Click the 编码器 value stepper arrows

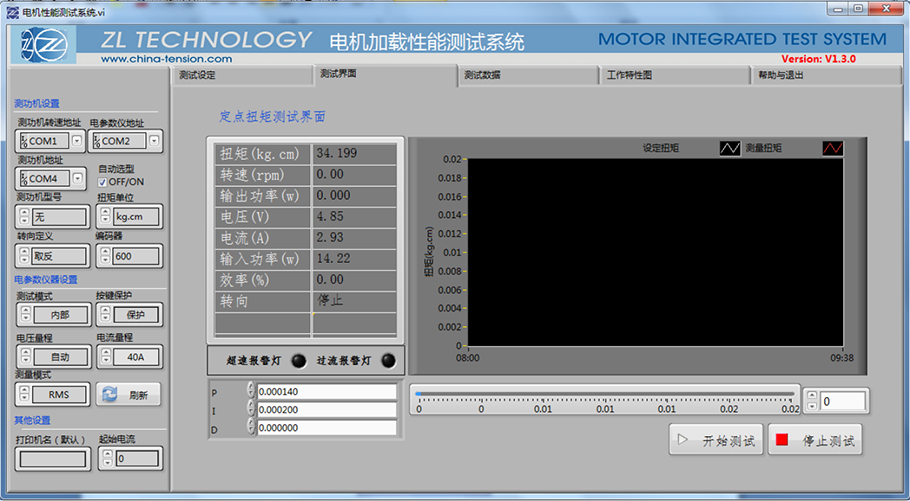(x=103, y=256)
